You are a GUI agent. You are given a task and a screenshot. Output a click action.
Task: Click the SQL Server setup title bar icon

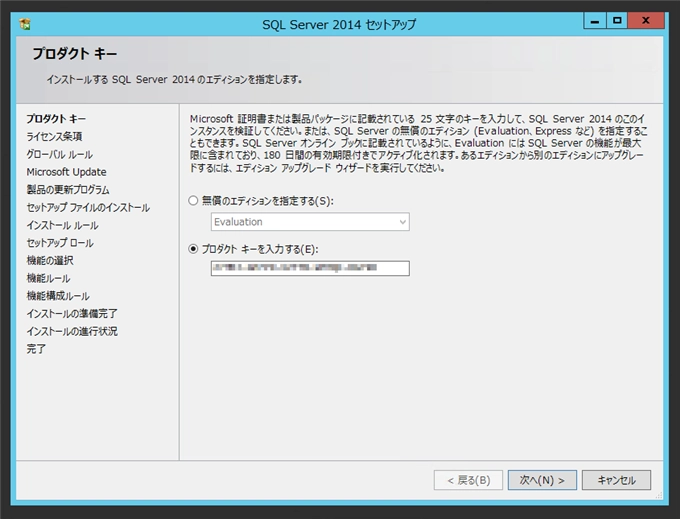click(x=25, y=24)
